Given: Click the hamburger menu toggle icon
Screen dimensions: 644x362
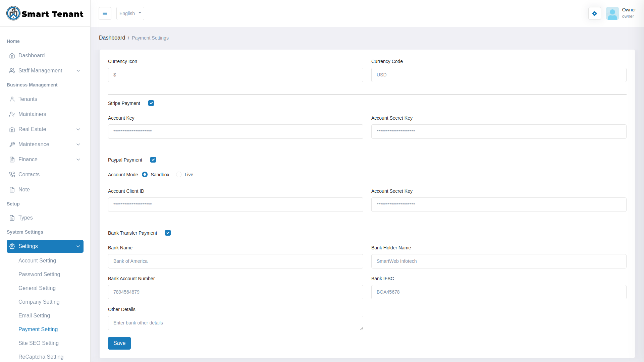Looking at the screenshot, I should click(x=105, y=13).
